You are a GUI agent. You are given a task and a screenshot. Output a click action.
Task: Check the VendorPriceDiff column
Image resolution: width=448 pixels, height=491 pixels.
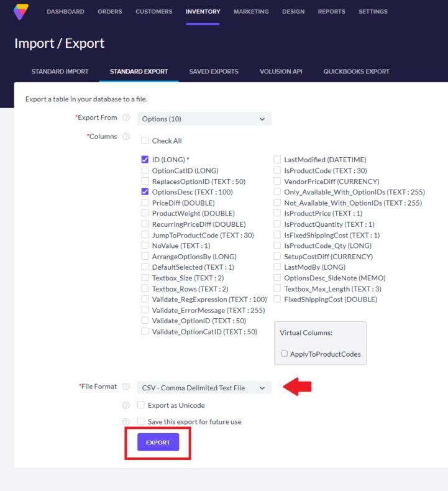(x=277, y=181)
